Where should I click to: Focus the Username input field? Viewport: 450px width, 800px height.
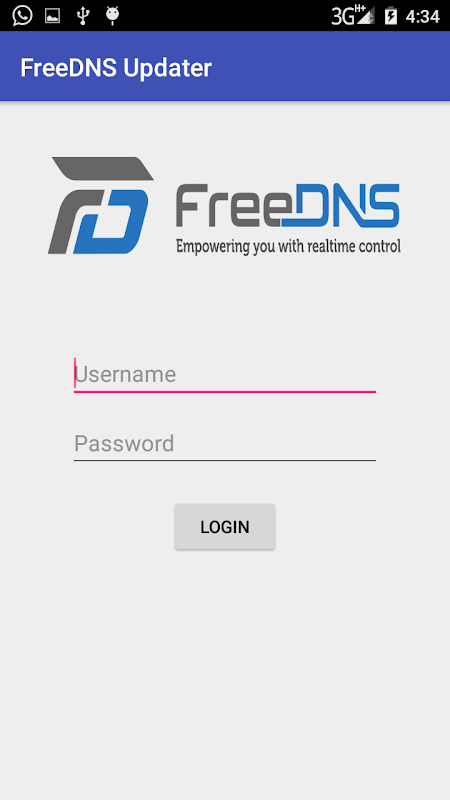click(x=225, y=375)
